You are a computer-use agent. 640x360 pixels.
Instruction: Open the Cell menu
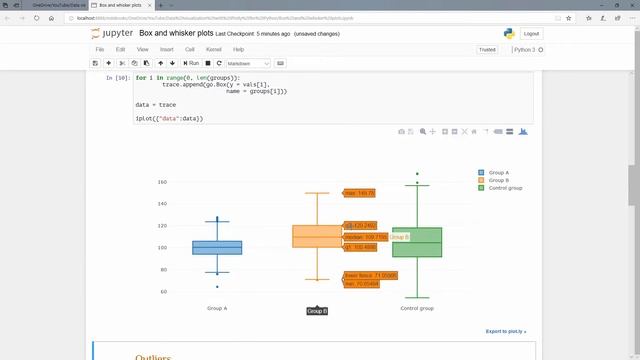point(190,49)
